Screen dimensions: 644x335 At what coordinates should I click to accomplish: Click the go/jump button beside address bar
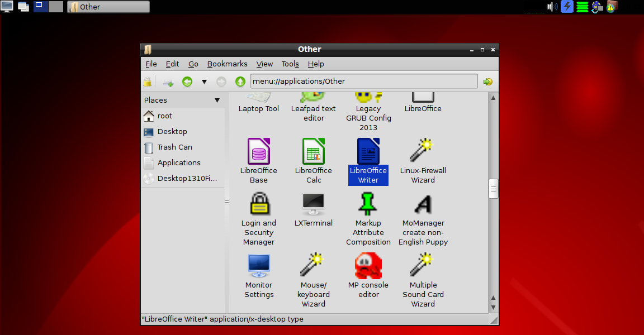pos(488,82)
